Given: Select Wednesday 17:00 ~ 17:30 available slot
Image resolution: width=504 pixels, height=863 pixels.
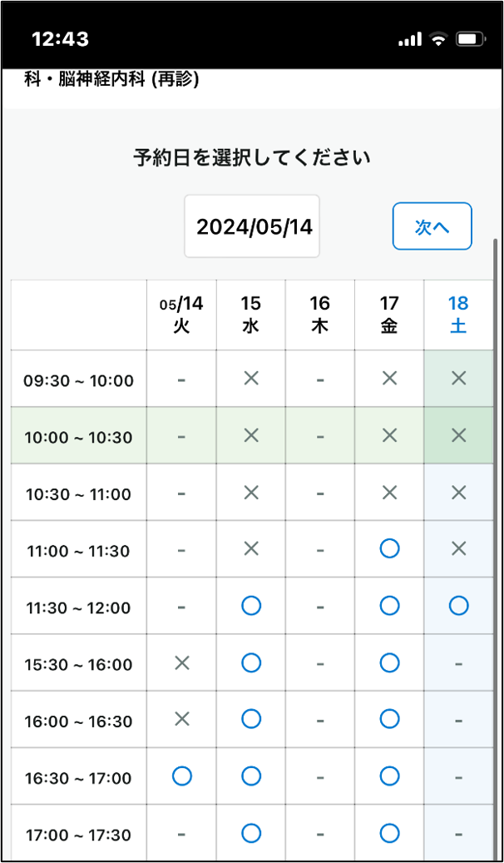Looking at the screenshot, I should pyautogui.click(x=251, y=833).
